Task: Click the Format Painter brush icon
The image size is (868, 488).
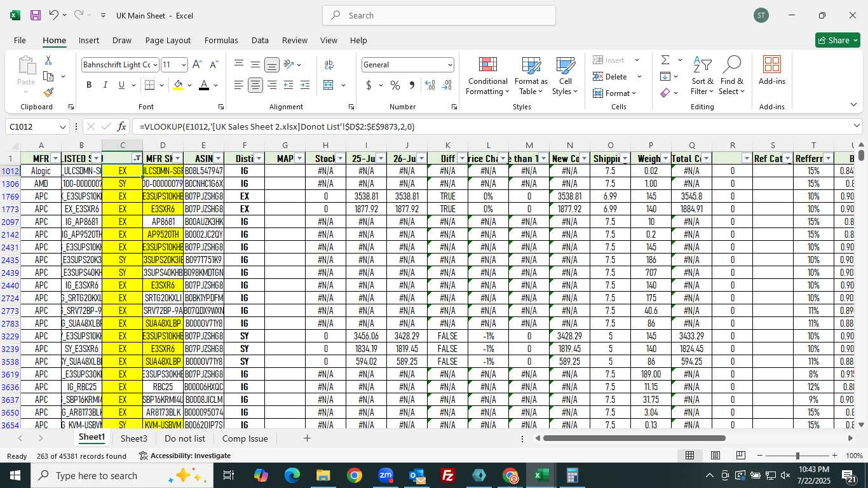Action: tap(48, 92)
